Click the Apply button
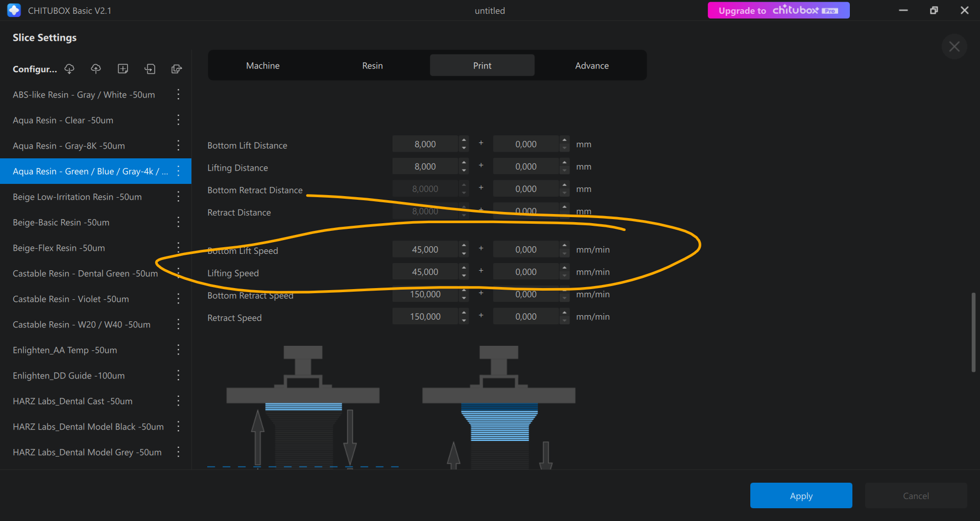Image resolution: width=980 pixels, height=521 pixels. point(801,495)
